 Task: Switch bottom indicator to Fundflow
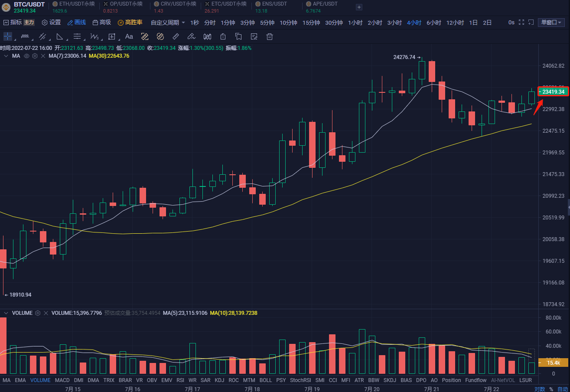coord(476,380)
